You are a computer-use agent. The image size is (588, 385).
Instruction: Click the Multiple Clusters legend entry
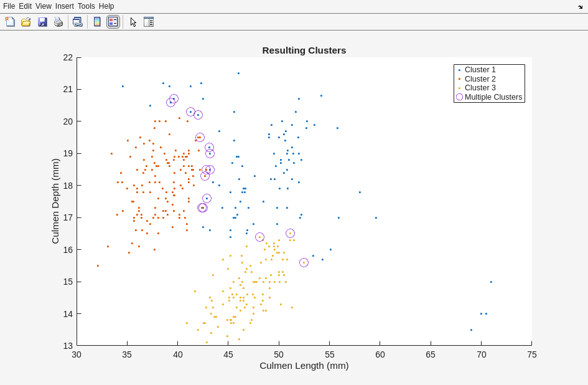493,97
